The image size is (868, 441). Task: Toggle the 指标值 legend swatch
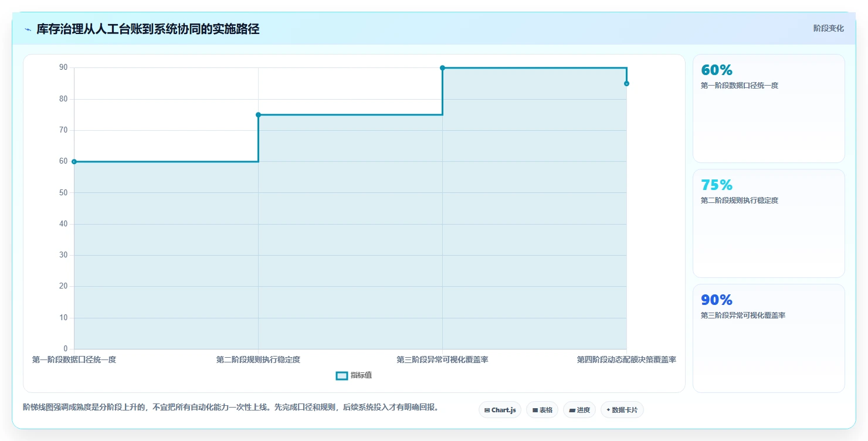click(x=341, y=375)
